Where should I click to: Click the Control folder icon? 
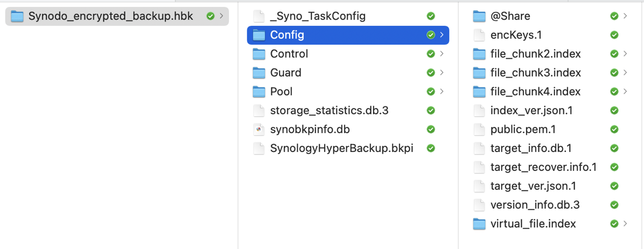pos(259,54)
